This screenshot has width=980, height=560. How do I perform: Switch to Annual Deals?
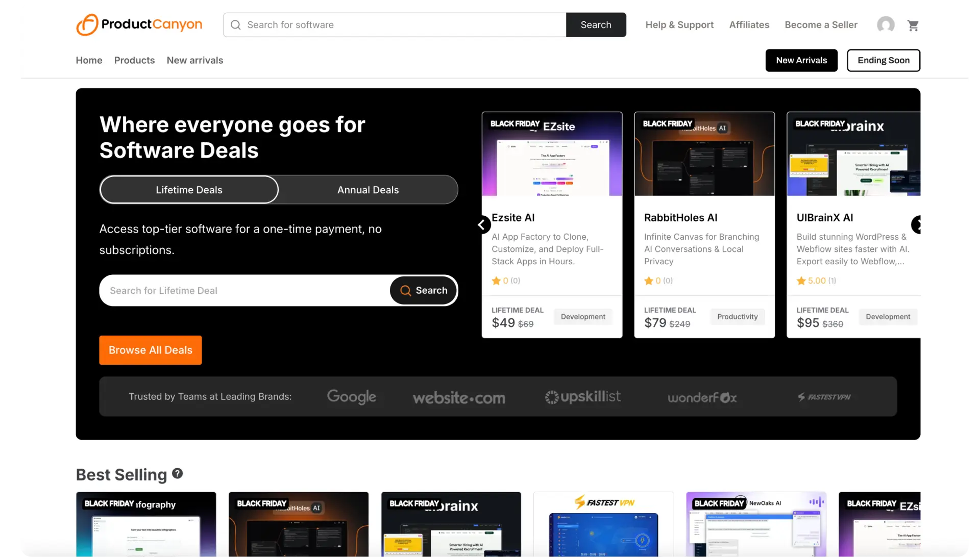(368, 189)
